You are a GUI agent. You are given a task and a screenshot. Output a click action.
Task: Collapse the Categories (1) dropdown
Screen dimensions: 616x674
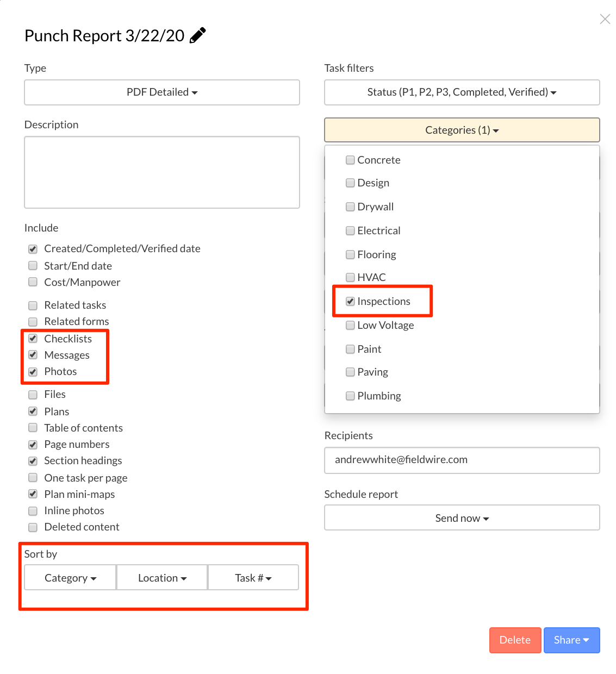click(x=462, y=130)
